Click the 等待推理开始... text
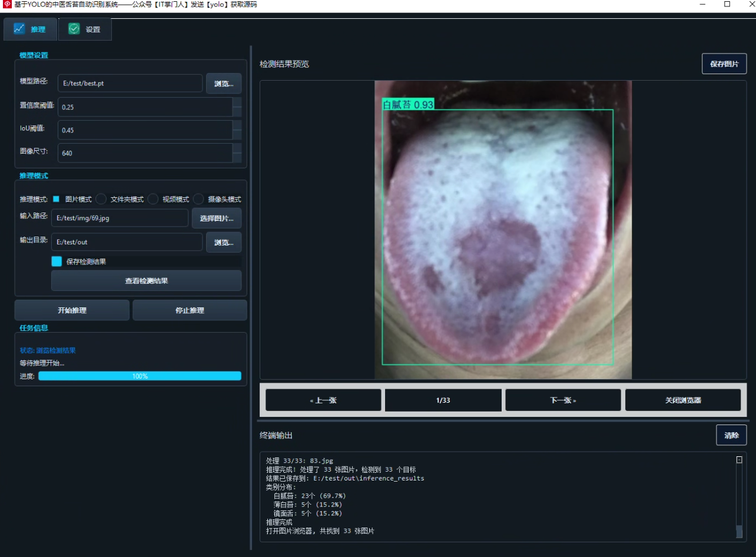The image size is (756, 557). 42,363
